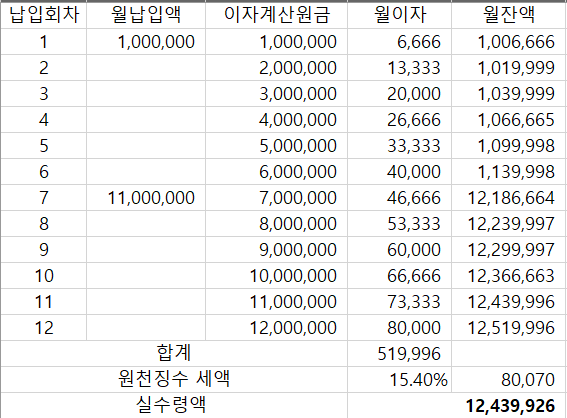The width and height of the screenshot is (567, 418).
Task: Click the 11,000,000 monthly payment cell
Action: tap(146, 198)
